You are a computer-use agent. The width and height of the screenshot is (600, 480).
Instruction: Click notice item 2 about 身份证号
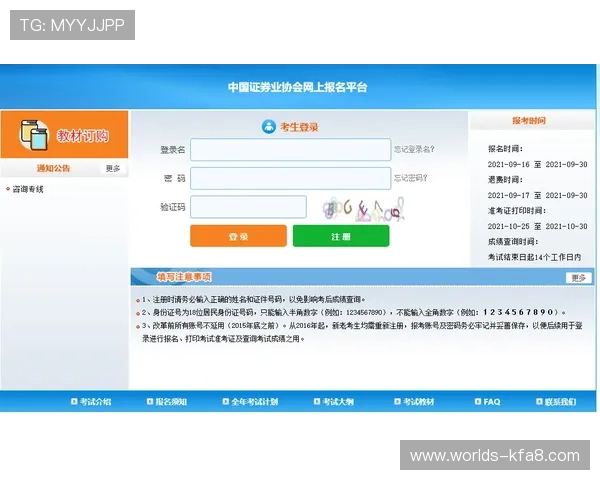point(354,312)
